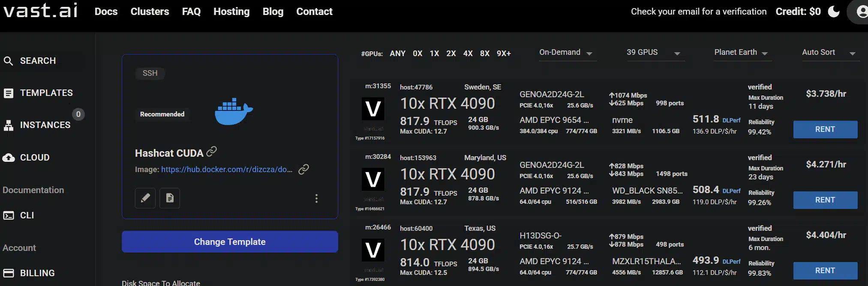The height and width of the screenshot is (286, 868).
Task: Click the Reliability 99.83% value
Action: click(x=760, y=273)
